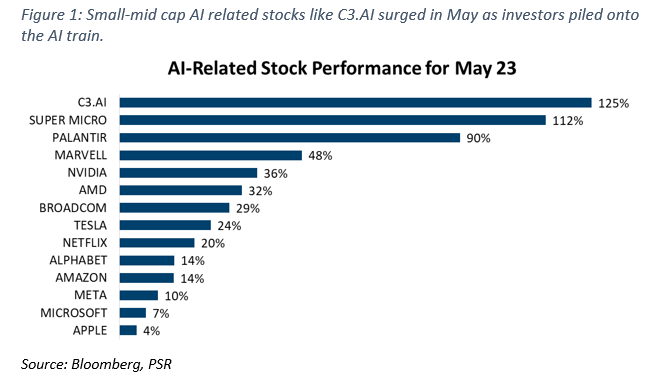The image size is (656, 384).
Task: Click the chart title AI-Related Stock Performance
Action: point(342,68)
